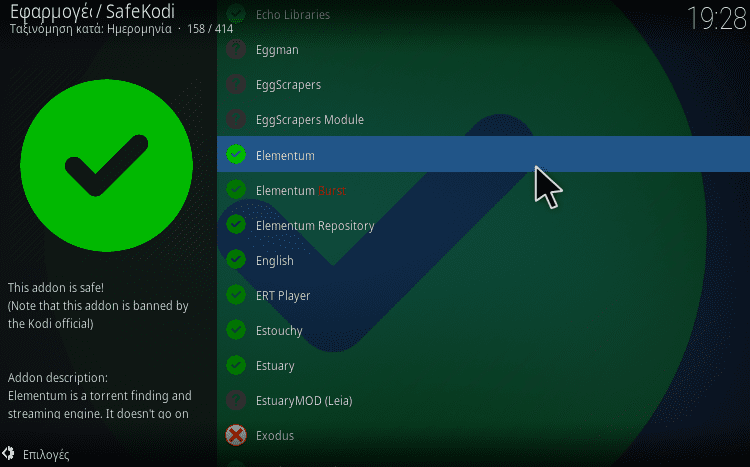Select the Estouchy entry
Viewport: 750px width, 467px height.
click(484, 330)
